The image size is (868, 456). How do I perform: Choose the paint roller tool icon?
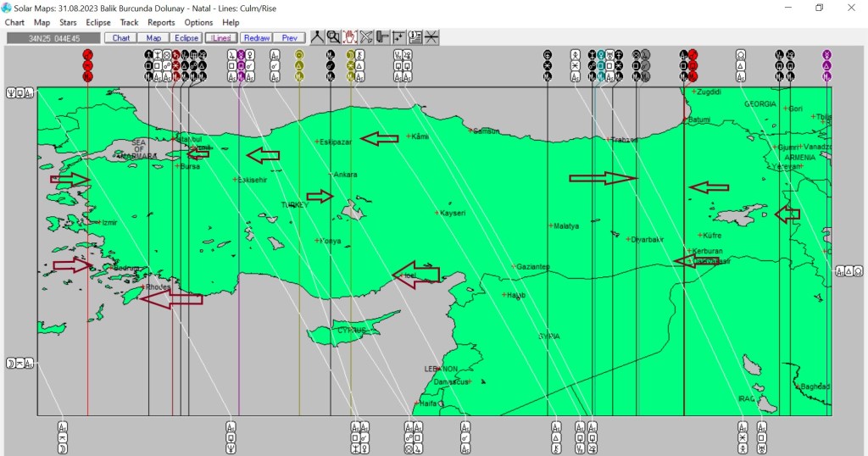coord(382,37)
